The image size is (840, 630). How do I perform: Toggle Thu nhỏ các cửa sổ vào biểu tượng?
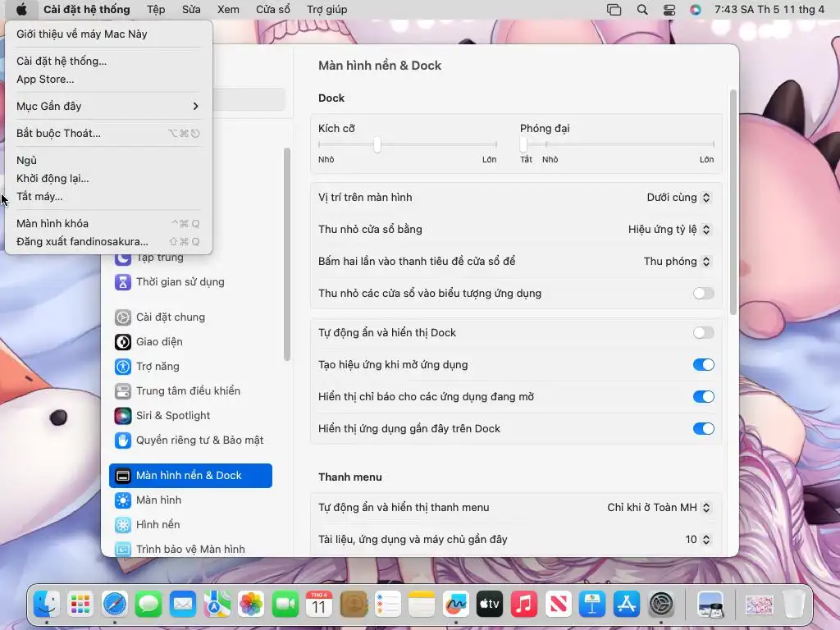pyautogui.click(x=703, y=293)
